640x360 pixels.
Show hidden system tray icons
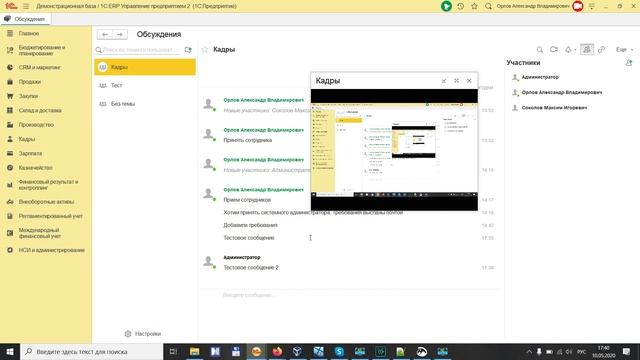click(529, 351)
